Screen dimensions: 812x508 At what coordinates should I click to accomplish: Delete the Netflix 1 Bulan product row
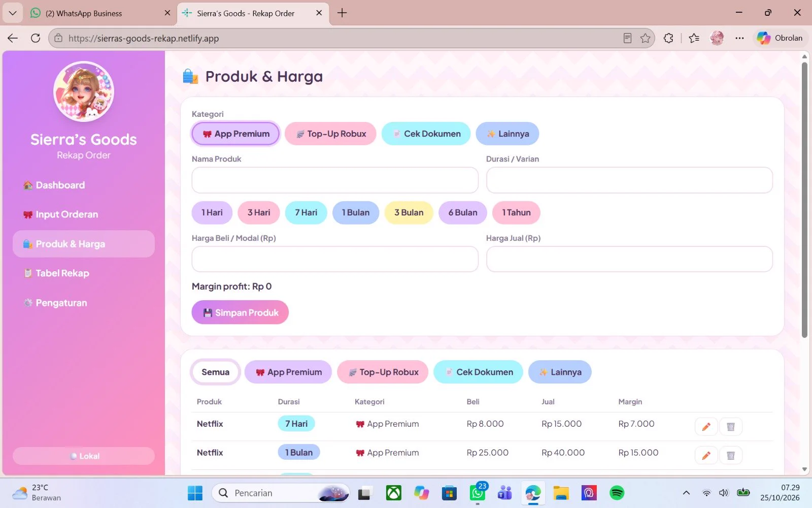731,456
